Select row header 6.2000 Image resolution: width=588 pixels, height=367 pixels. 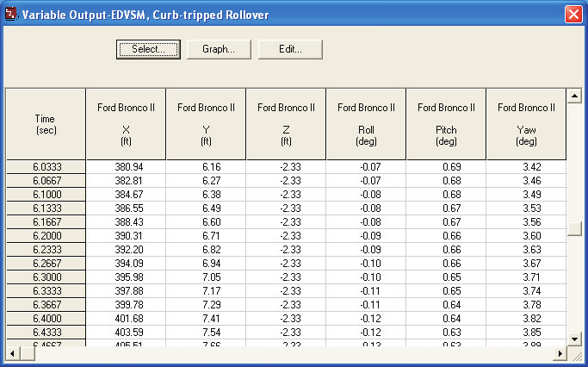coord(46,236)
